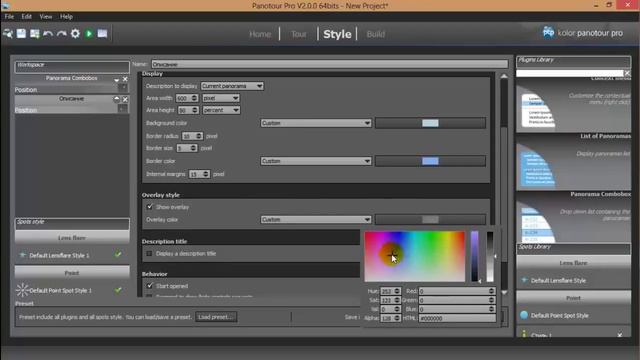Redo action with the redo arrow
Image resolution: width=640 pixels, height=360 pixels.
[x=62, y=33]
